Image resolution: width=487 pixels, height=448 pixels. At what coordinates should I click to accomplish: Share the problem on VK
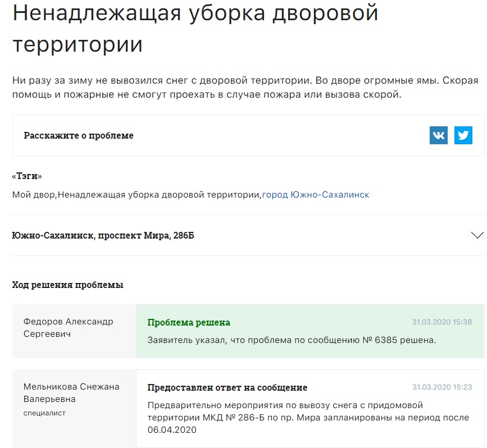click(x=439, y=135)
